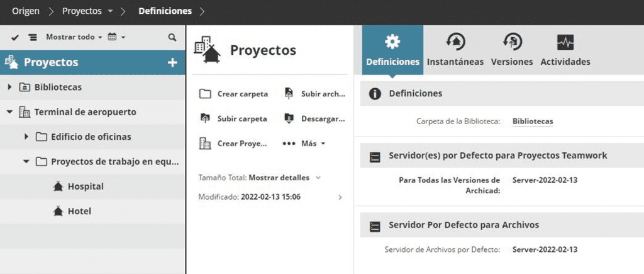
Task: Open the Versiones tab
Action: pos(512,50)
